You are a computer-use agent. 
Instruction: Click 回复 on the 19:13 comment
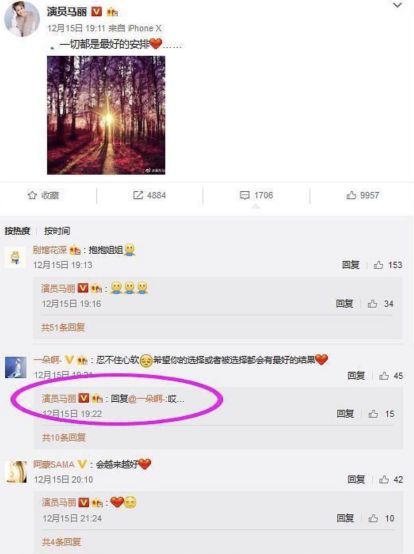point(350,265)
